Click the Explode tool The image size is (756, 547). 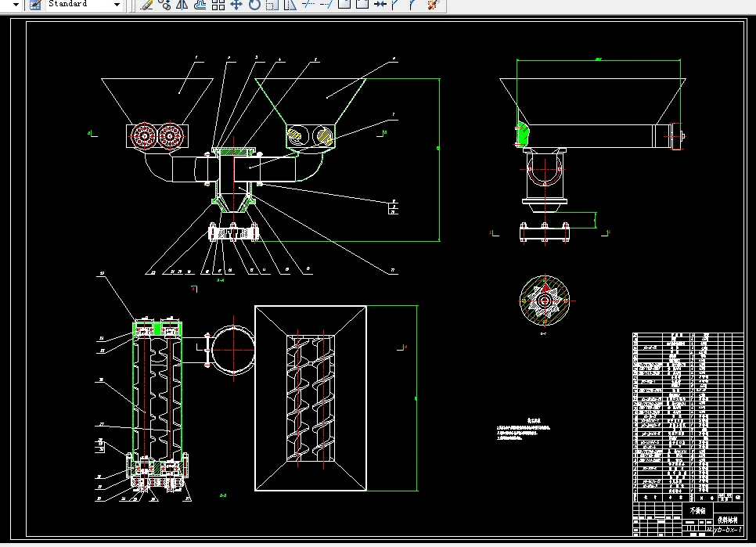click(433, 5)
